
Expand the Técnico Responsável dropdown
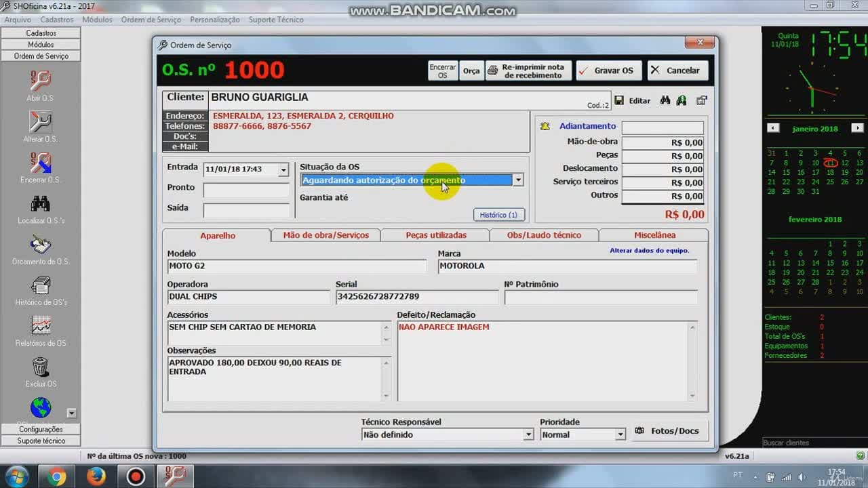tap(528, 434)
